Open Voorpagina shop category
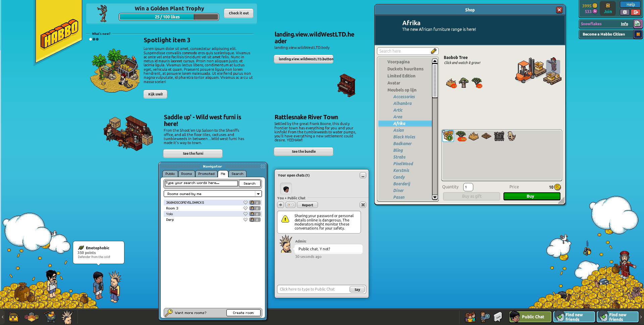This screenshot has height=325, width=644. click(x=398, y=62)
